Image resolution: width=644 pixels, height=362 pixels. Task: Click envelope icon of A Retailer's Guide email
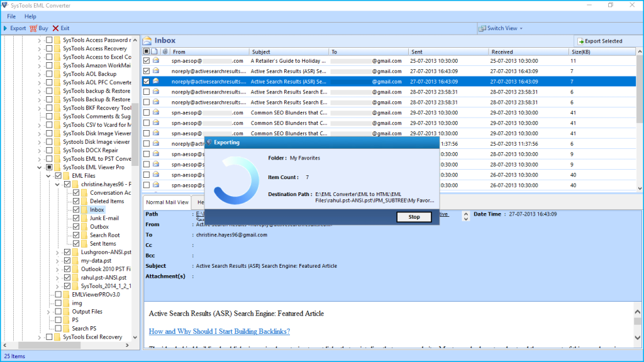156,61
